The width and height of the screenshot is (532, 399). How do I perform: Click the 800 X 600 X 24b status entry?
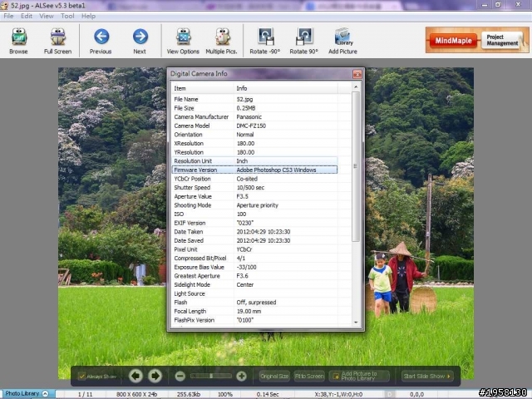tap(136, 394)
